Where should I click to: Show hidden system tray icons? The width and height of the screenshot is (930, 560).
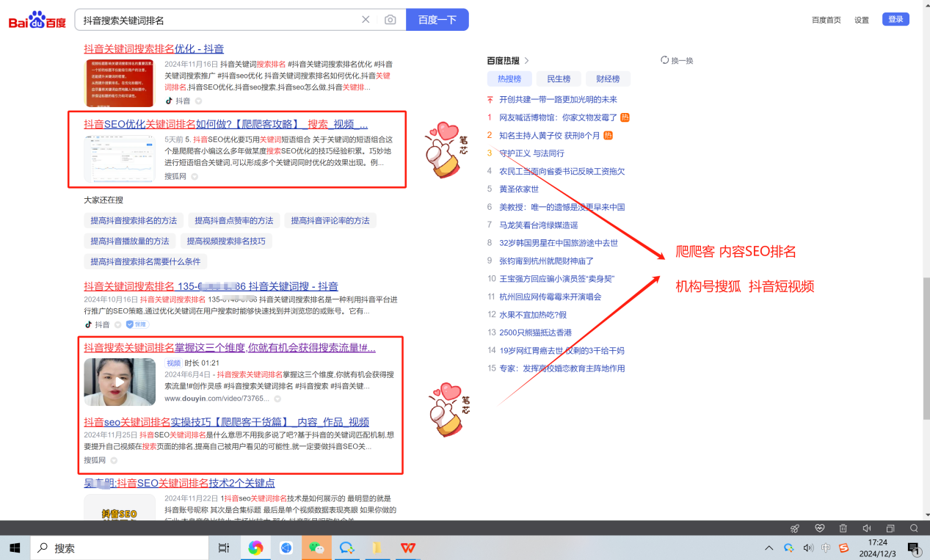[x=769, y=548]
